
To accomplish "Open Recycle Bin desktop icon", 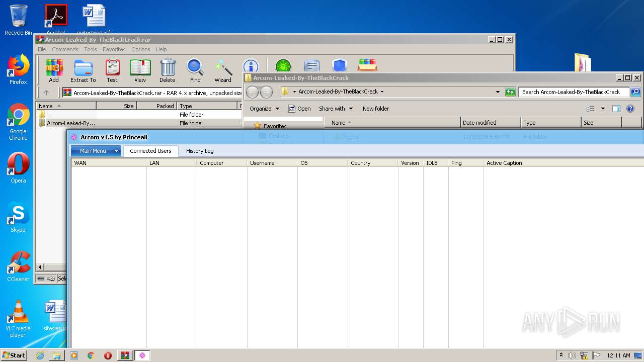I will (x=18, y=20).
